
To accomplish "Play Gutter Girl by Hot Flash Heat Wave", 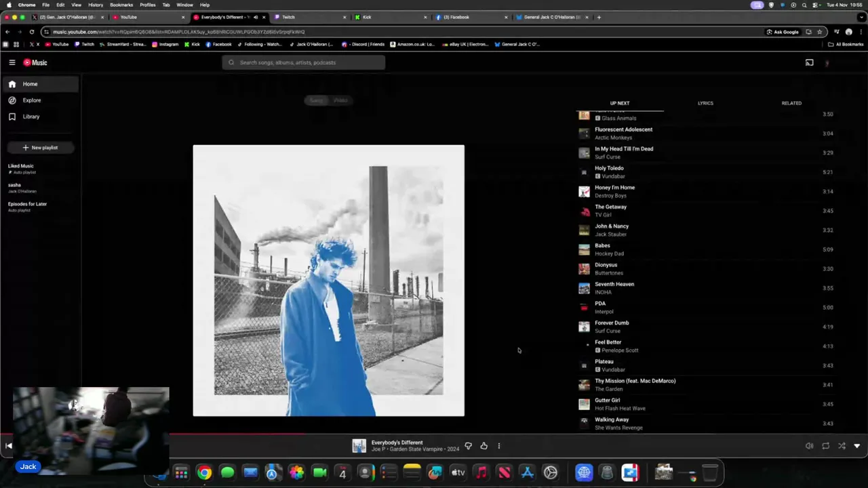I will [705, 404].
